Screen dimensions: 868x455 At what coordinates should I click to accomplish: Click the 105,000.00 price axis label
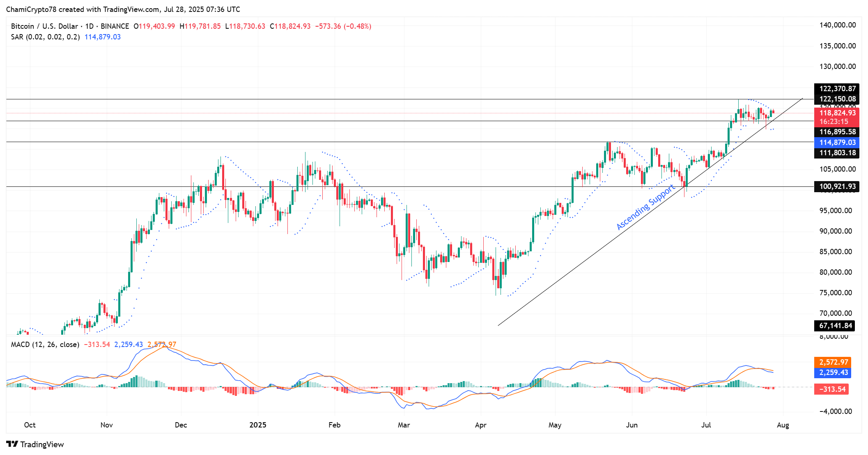[838, 169]
